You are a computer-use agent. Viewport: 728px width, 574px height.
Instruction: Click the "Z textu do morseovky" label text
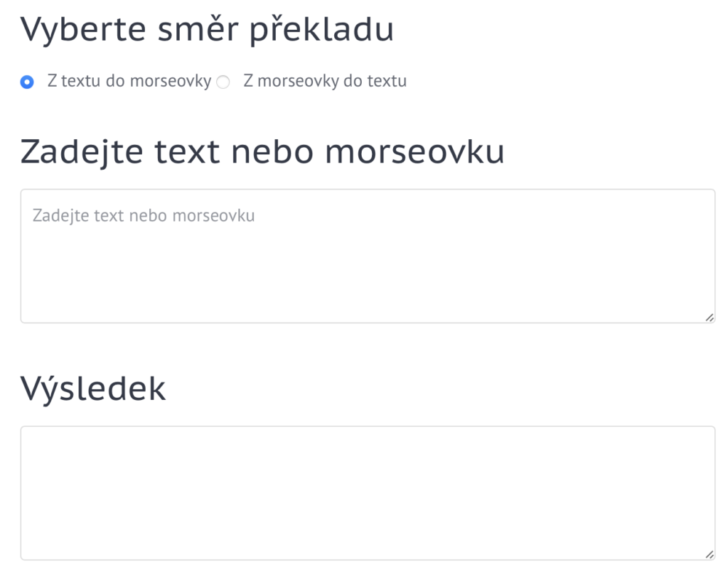point(129,81)
